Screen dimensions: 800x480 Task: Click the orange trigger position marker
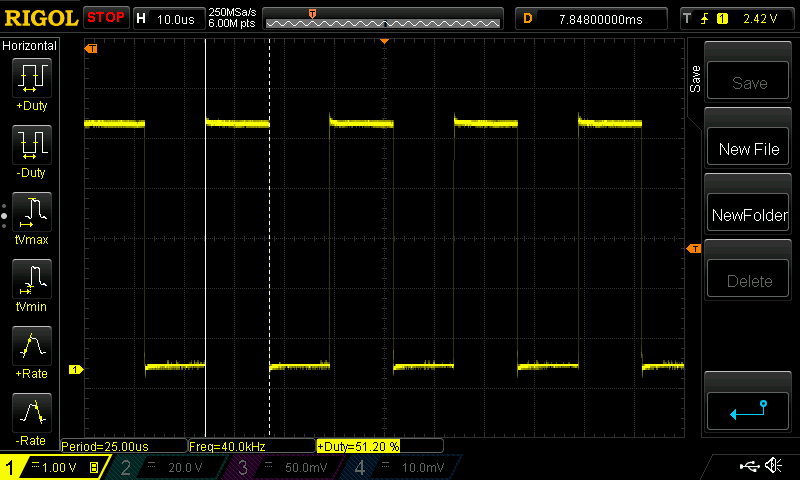coord(384,41)
